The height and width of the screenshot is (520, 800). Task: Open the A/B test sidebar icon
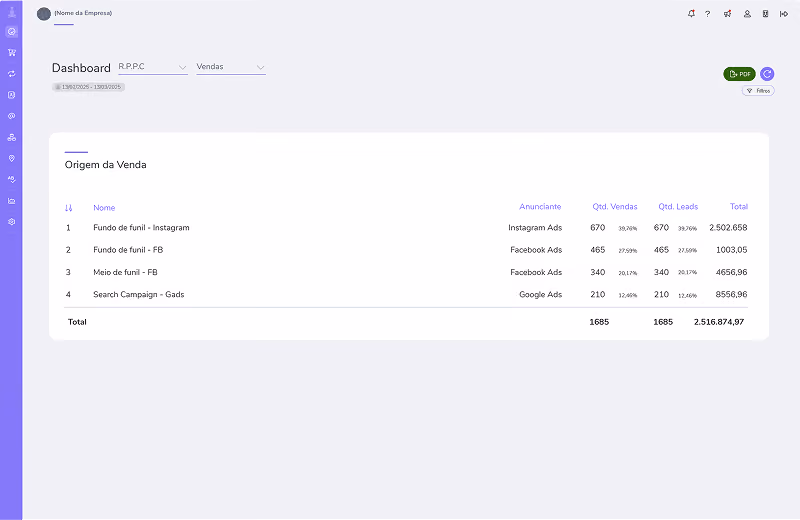coord(12,180)
